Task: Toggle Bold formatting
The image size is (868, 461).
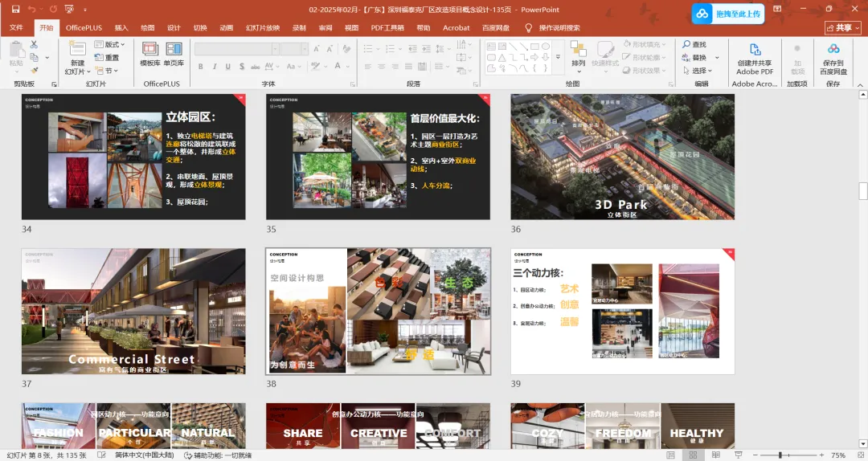Action: click(200, 67)
